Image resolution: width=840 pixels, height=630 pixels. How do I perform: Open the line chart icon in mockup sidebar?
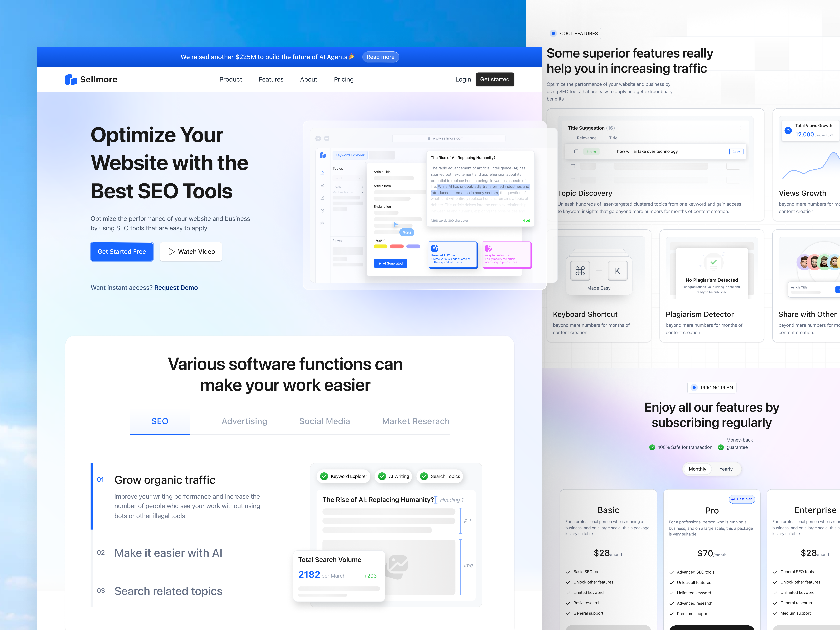coord(322,186)
